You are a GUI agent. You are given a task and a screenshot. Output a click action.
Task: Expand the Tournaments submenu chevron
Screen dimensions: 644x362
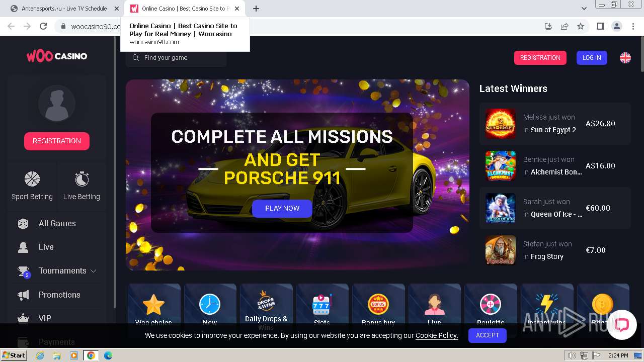coord(94,271)
